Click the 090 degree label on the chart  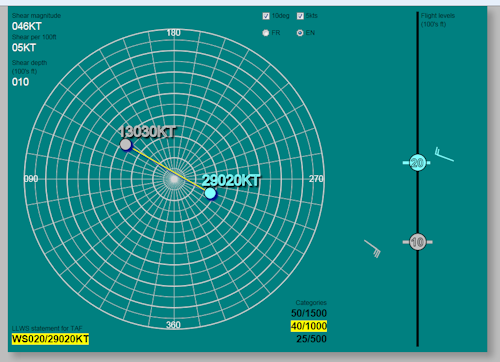(31, 179)
